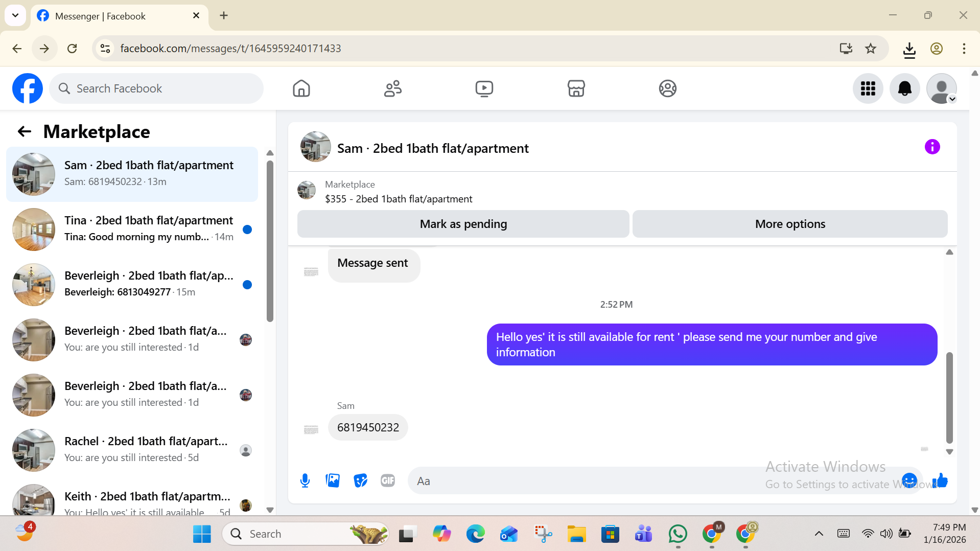
Task: Open Facebook notifications bell
Action: pyautogui.click(x=905, y=88)
